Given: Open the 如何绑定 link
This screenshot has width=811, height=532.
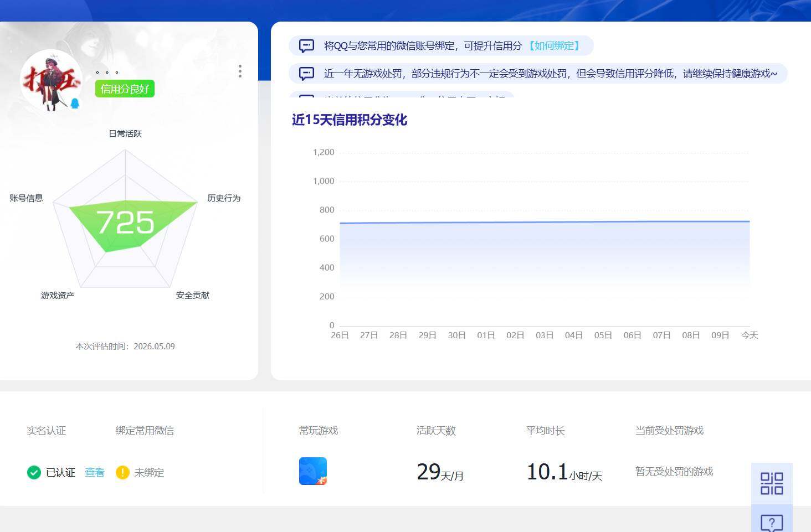Looking at the screenshot, I should coord(554,45).
